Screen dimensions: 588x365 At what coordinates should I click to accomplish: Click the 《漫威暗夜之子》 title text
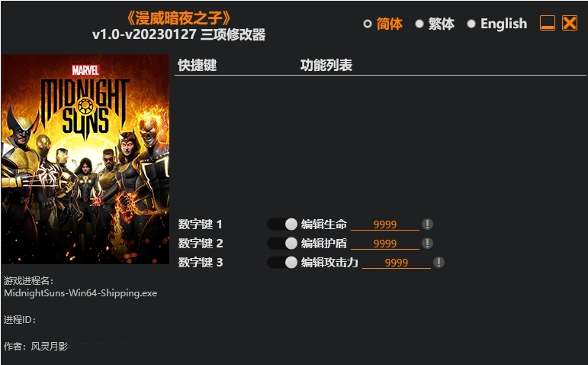[179, 18]
